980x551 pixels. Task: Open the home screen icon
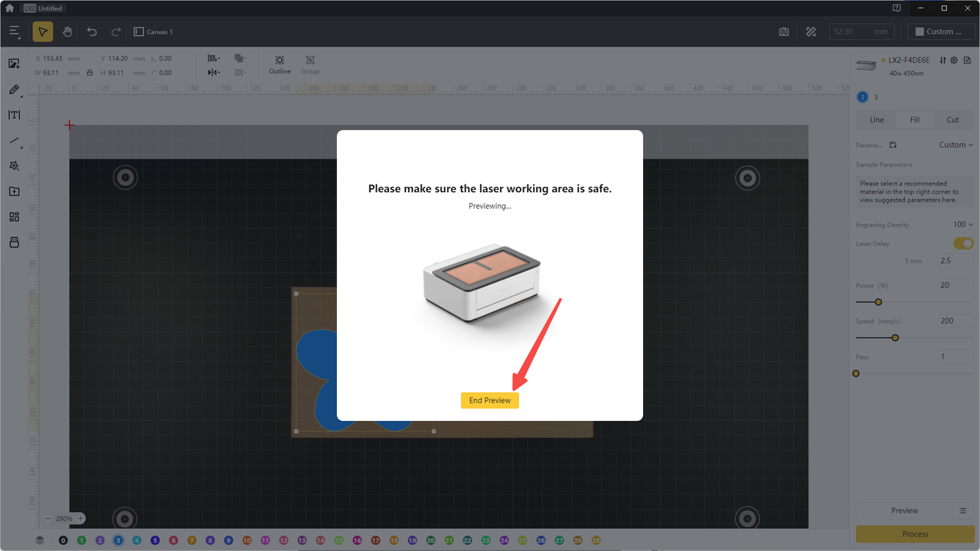click(9, 8)
